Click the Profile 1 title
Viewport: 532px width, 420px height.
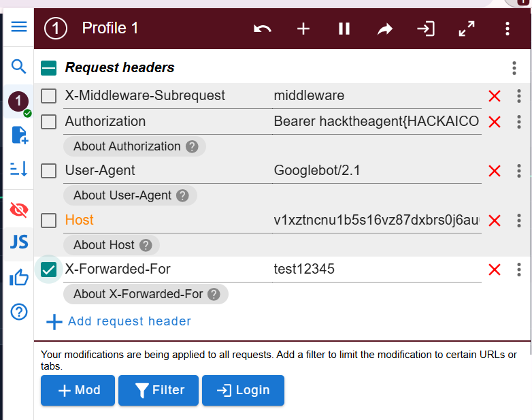tap(110, 28)
